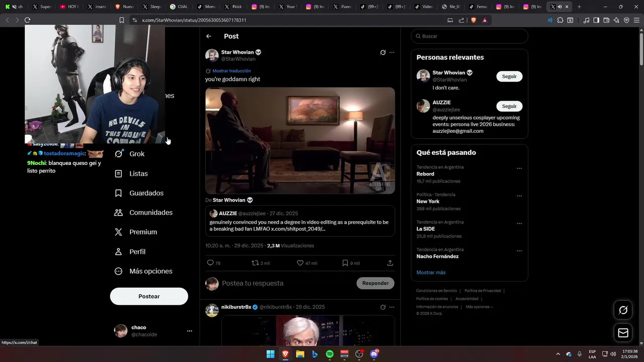
Task: Reply to the post via comment icon
Action: [210, 263]
